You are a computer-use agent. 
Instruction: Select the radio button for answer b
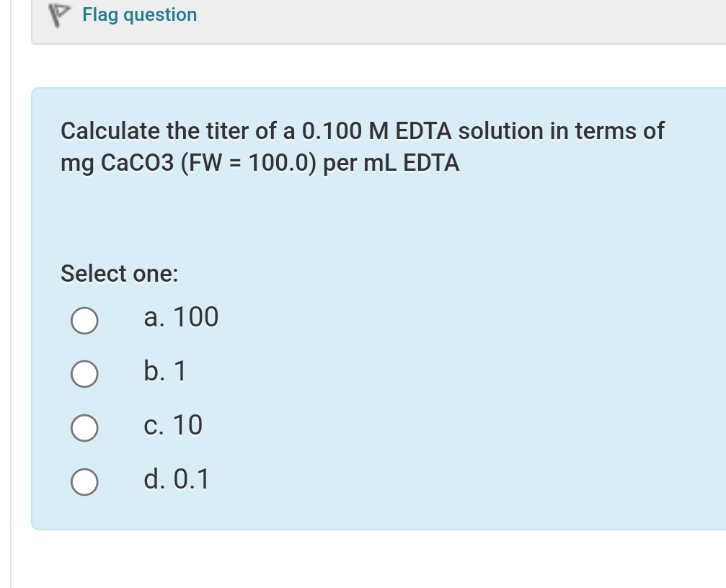tap(84, 374)
